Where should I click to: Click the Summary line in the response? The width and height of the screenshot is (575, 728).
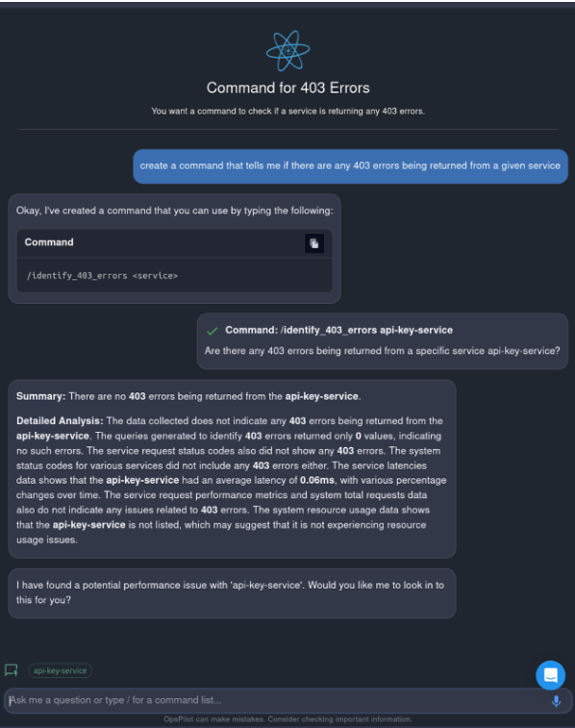(188, 396)
